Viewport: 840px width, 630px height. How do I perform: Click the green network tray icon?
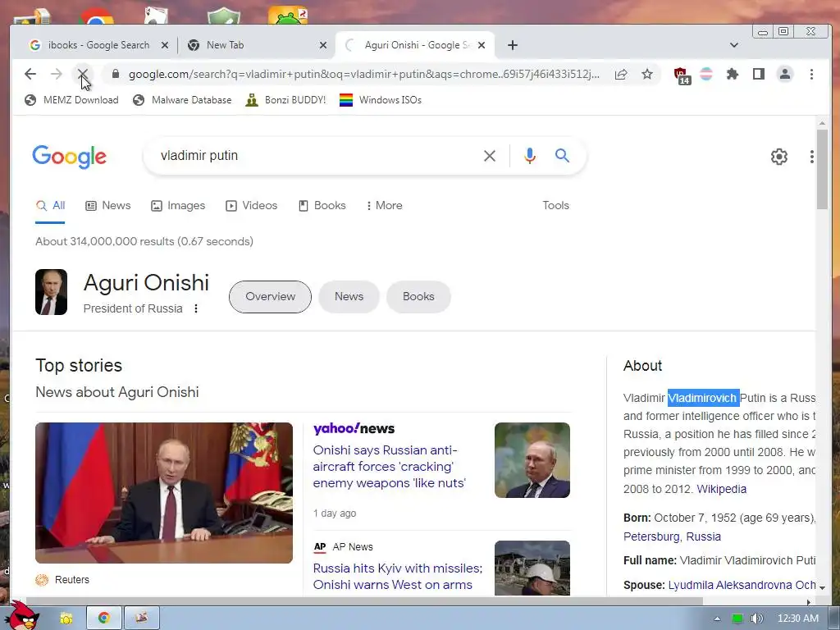737,619
